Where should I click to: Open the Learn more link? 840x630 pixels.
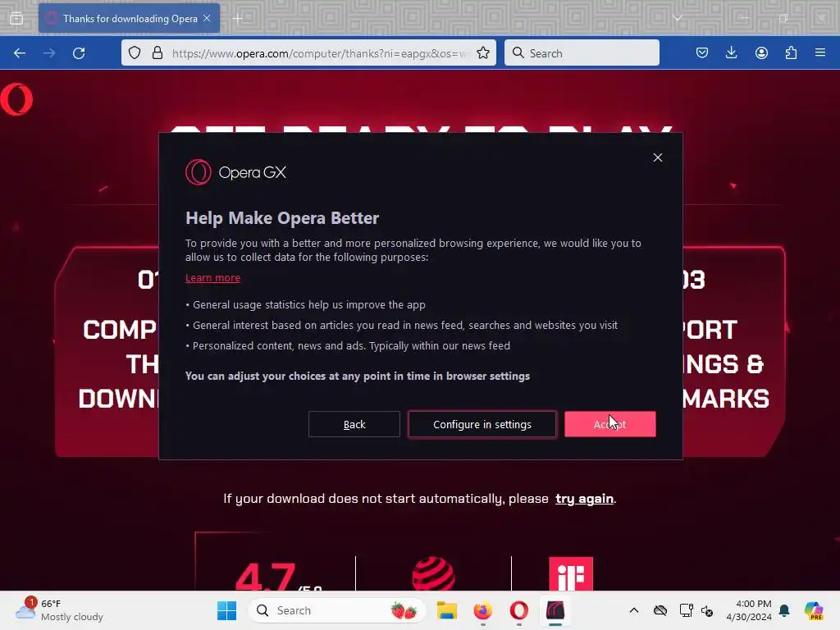[212, 277]
